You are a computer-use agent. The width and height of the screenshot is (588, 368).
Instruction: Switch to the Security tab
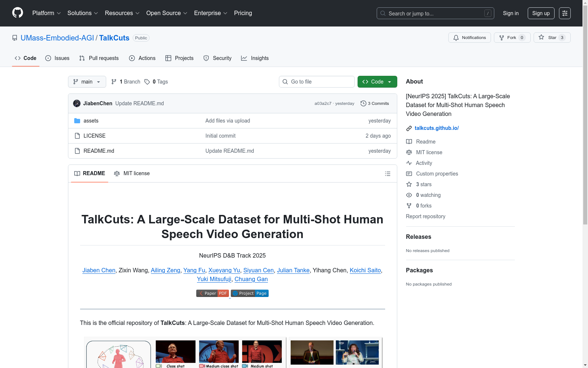tap(218, 58)
